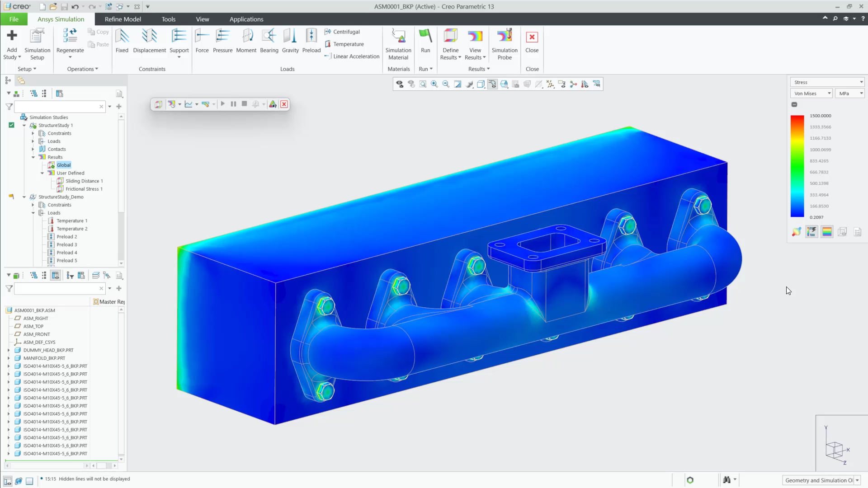This screenshot has width=868, height=488.
Task: Click Zoom In in graphics toolbar
Action: click(434, 84)
